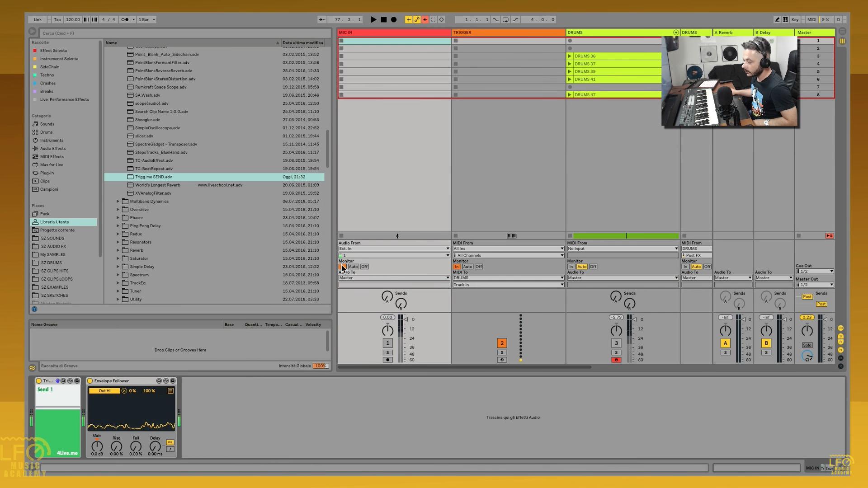The image size is (868, 488).
Task: Set TRIGGER track monitor to Off
Action: 479,267
